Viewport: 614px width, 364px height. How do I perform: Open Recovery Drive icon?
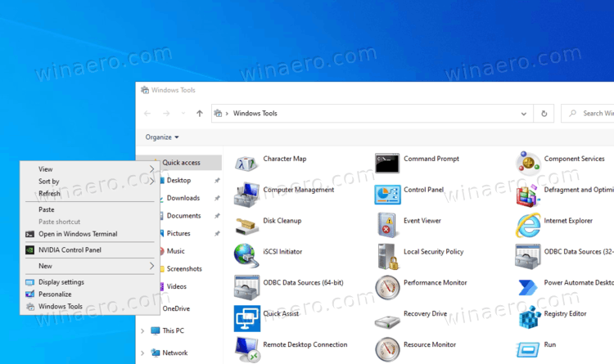click(x=387, y=321)
